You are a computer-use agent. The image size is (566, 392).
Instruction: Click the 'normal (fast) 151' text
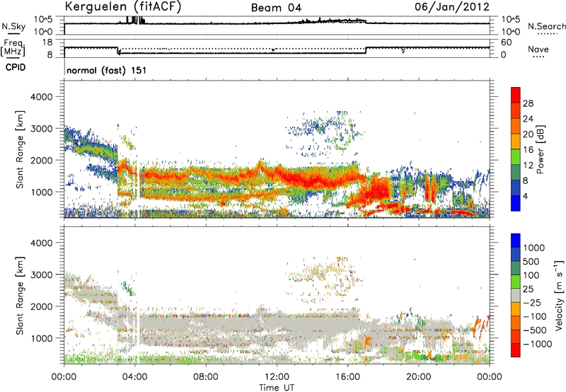tap(107, 70)
